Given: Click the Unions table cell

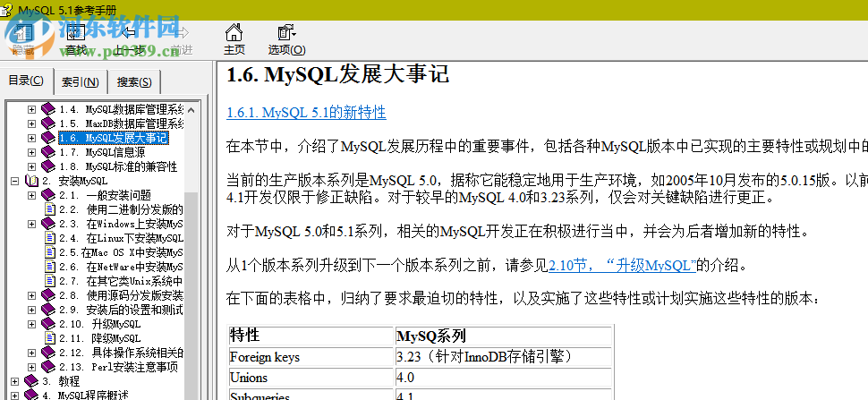Looking at the screenshot, I should point(311,378).
